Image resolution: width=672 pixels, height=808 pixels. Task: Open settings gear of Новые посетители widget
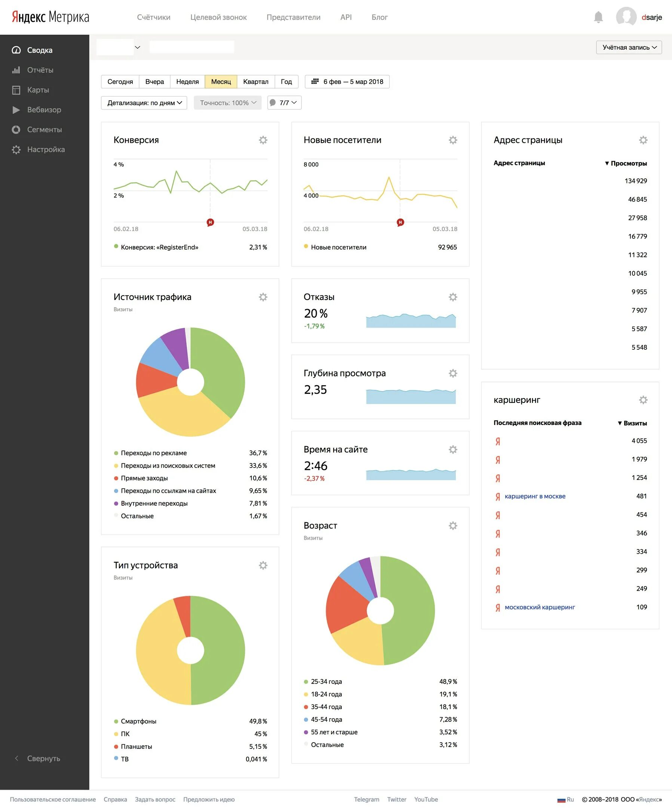coord(453,140)
